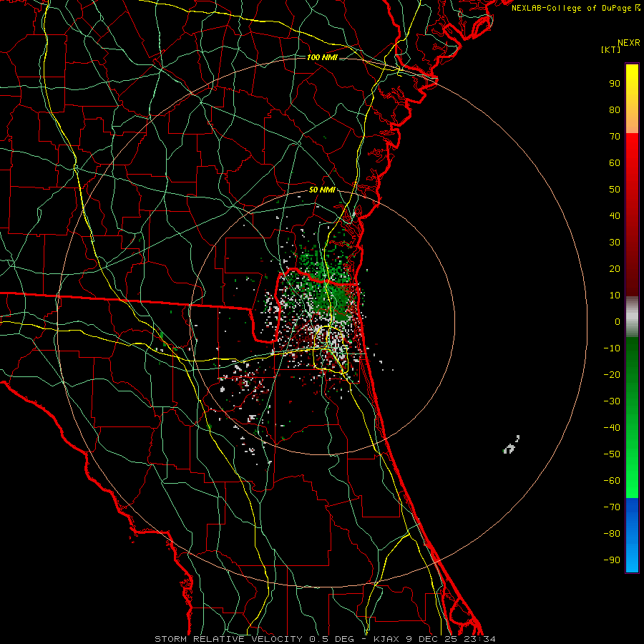Click the NEXR label above color scale

point(628,43)
